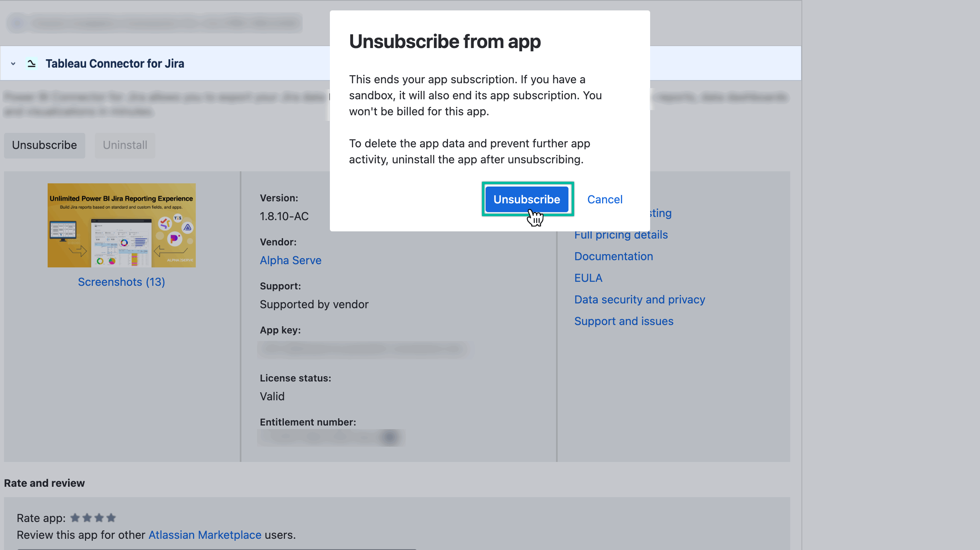Viewport: 980px width, 550px height.
Task: Open the app Documentation
Action: 614,256
